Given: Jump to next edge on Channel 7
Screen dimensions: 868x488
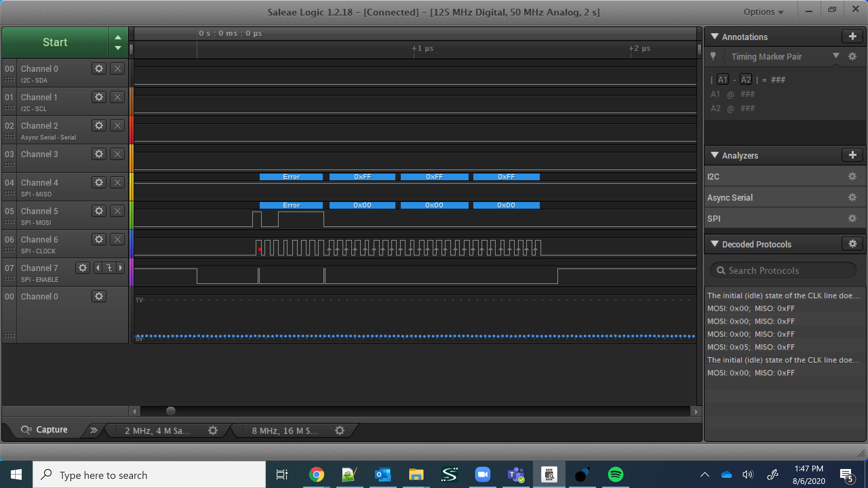Looking at the screenshot, I should pos(121,268).
